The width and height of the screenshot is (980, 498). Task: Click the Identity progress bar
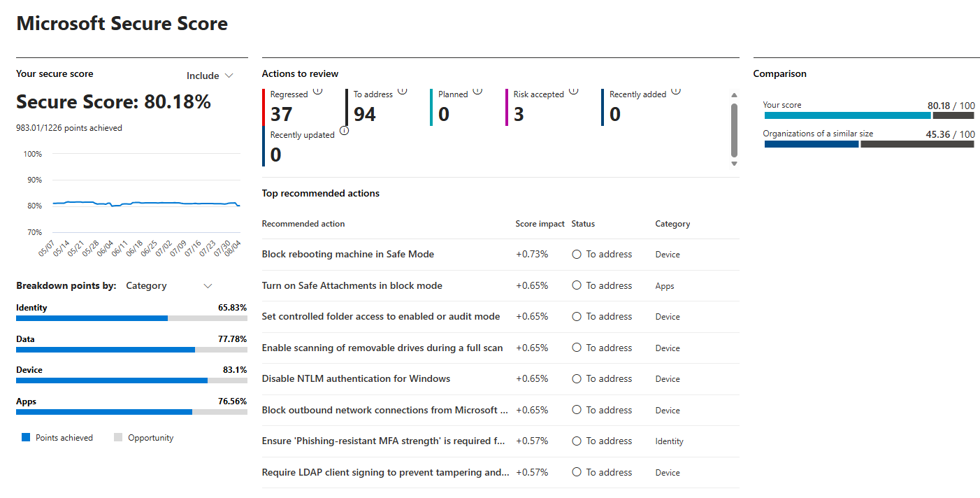click(x=131, y=318)
